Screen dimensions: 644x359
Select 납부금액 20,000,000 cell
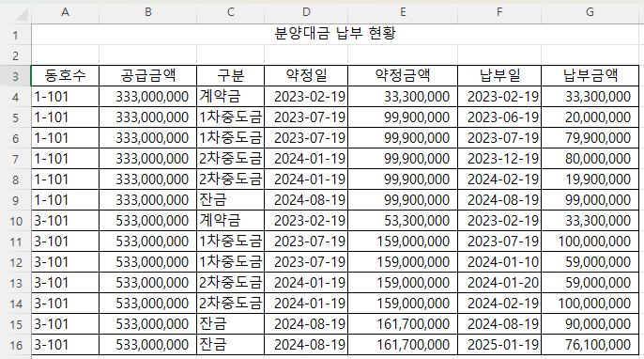point(590,117)
